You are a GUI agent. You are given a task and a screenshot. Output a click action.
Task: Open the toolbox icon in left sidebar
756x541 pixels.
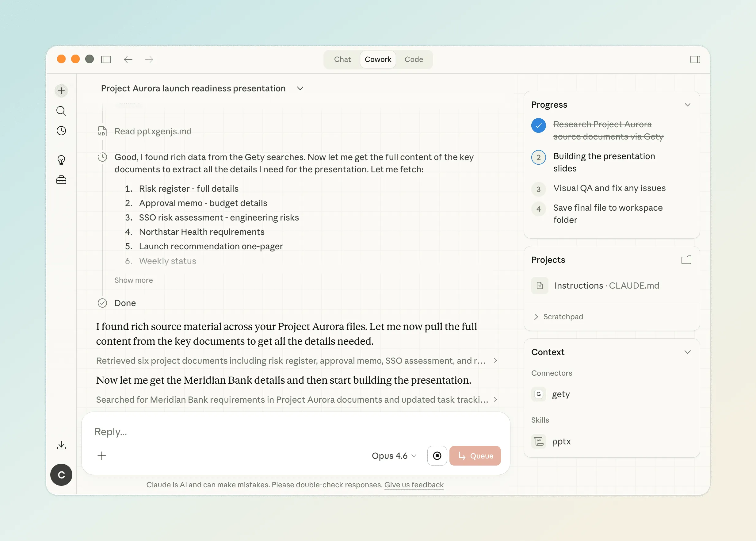[x=61, y=180]
